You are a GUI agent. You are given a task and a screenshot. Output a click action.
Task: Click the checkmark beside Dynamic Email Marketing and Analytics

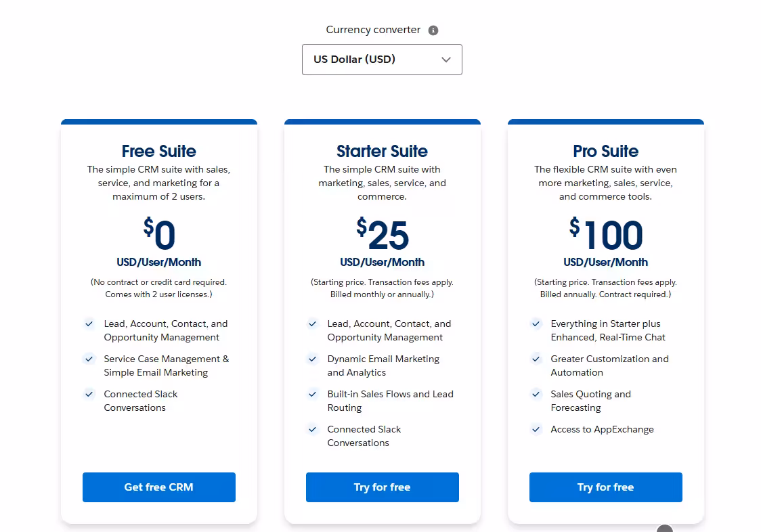click(312, 359)
